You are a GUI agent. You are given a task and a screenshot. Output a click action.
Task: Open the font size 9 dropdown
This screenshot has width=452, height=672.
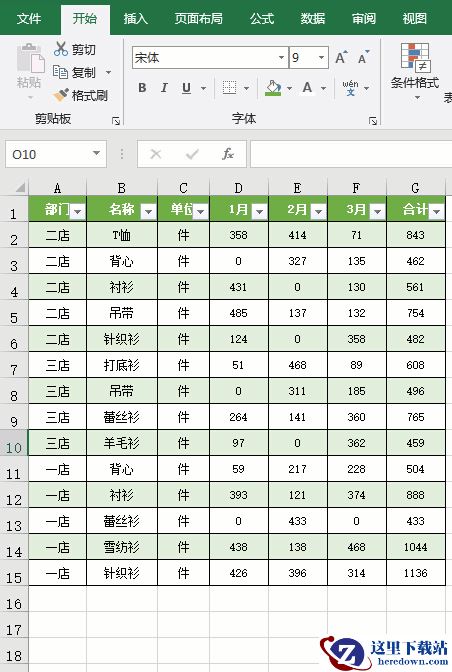(x=321, y=57)
